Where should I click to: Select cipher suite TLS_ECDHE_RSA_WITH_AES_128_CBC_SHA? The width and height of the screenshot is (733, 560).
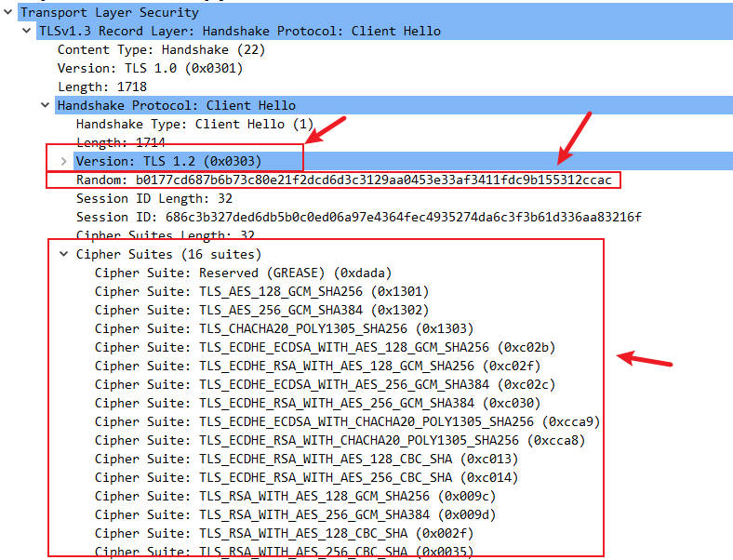[x=306, y=459]
